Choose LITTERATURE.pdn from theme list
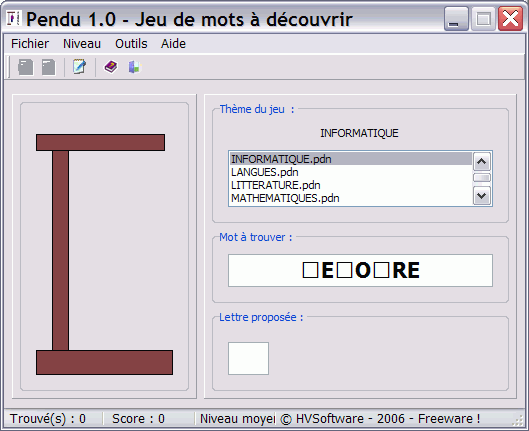 351,185
